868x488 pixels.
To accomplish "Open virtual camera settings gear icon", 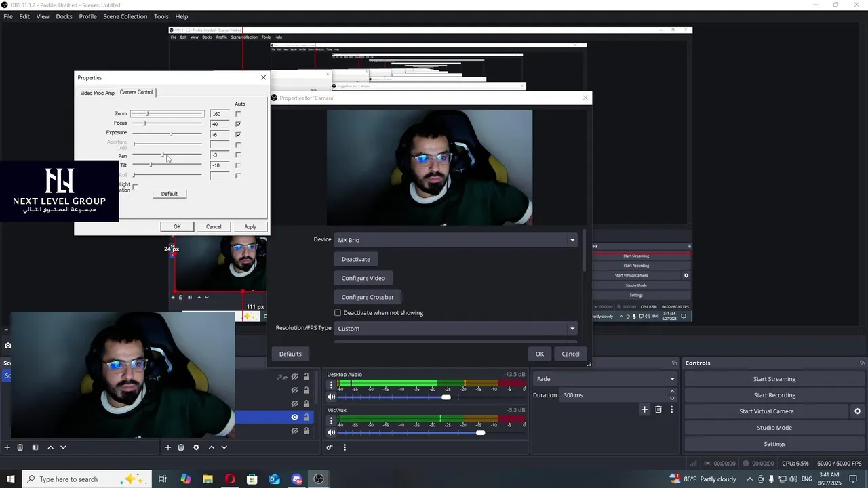I will coord(857,411).
